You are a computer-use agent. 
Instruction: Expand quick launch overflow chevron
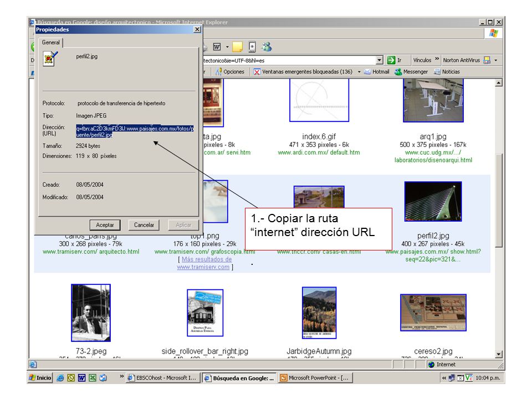pos(121,376)
